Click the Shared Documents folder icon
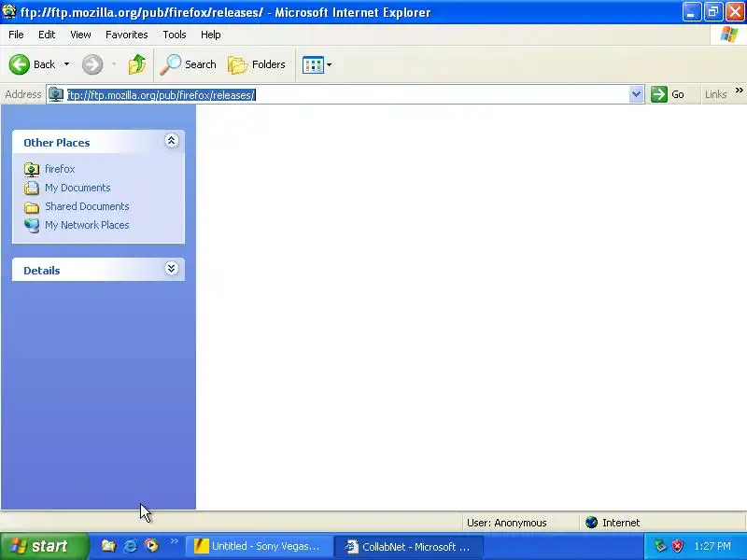Image resolution: width=747 pixels, height=560 pixels. click(32, 207)
